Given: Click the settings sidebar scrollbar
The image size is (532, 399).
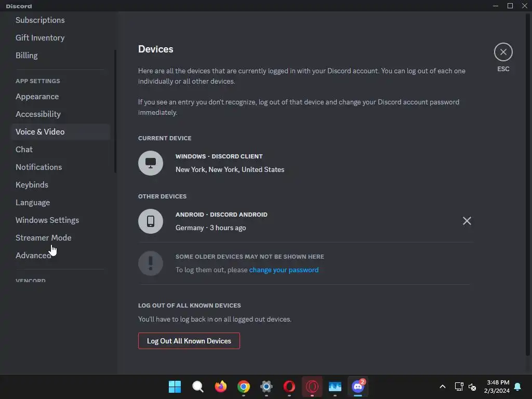Looking at the screenshot, I should click(x=115, y=111).
